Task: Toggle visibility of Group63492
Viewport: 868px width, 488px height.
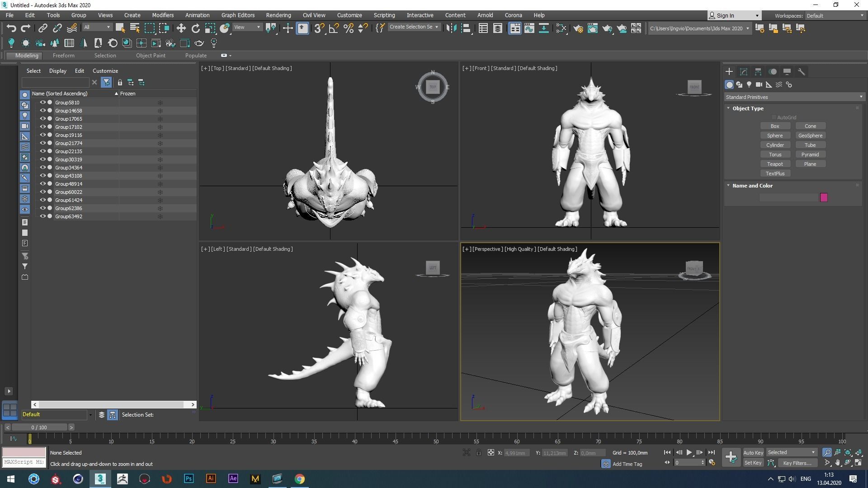Action: 42,216
